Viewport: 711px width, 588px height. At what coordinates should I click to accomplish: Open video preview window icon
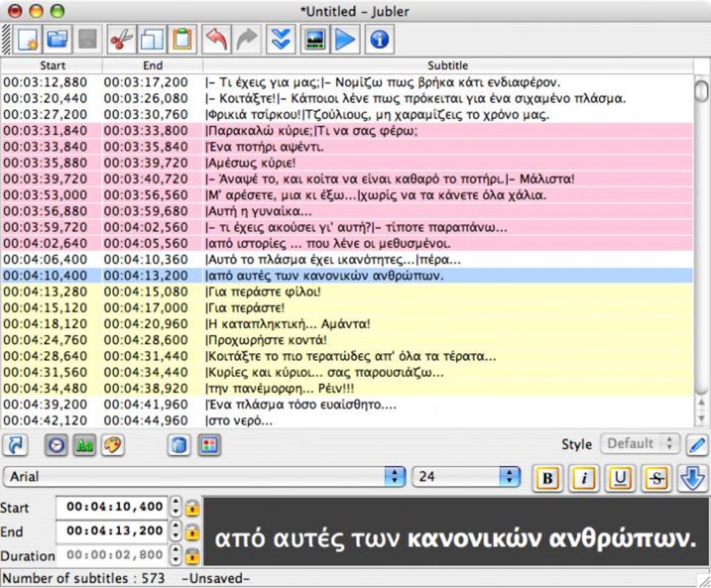pos(315,40)
